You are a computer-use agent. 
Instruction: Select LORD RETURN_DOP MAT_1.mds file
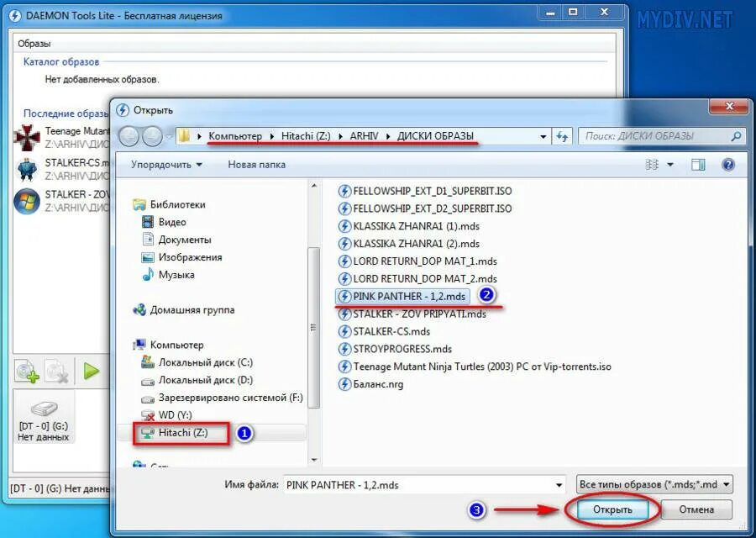click(417, 261)
